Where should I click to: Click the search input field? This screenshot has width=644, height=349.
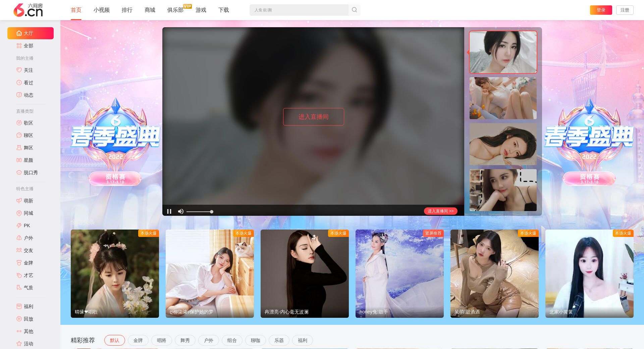click(299, 10)
